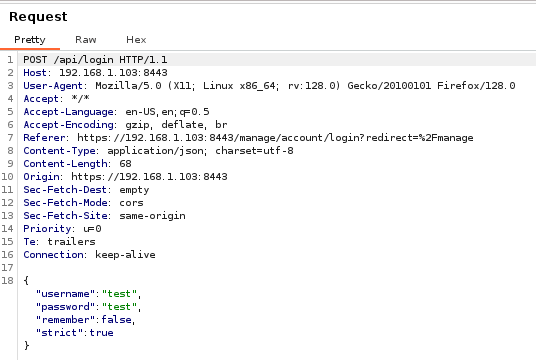This screenshot has height=360, width=536.
Task: Click the Accept header on line 4
Action: click(x=41, y=98)
